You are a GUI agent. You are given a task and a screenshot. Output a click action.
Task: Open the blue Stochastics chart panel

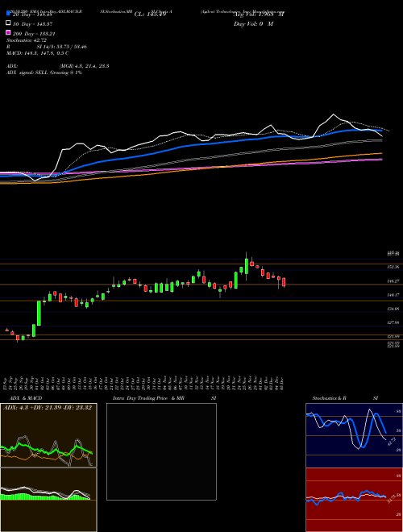pos(354,435)
